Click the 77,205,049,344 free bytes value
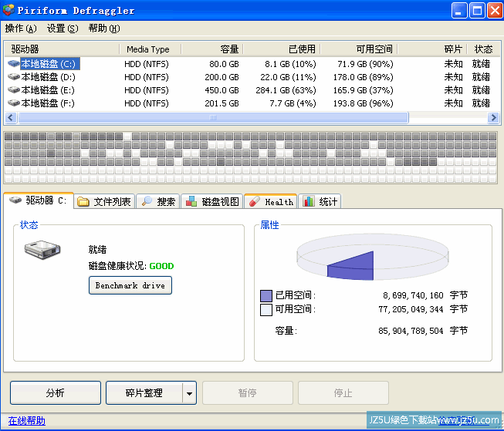The height and width of the screenshot is (431, 504). coord(411,309)
